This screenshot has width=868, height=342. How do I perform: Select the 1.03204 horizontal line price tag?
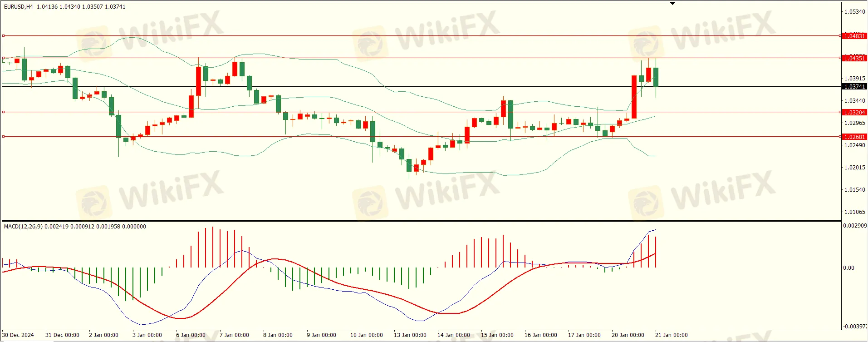click(854, 112)
